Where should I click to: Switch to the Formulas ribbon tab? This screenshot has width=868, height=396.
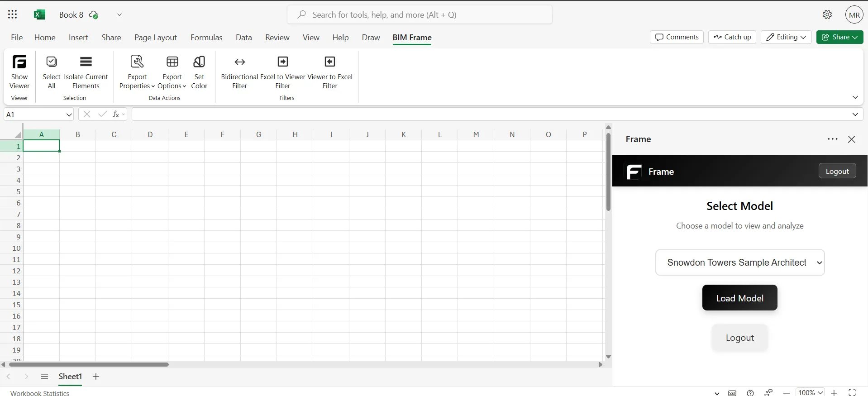206,38
